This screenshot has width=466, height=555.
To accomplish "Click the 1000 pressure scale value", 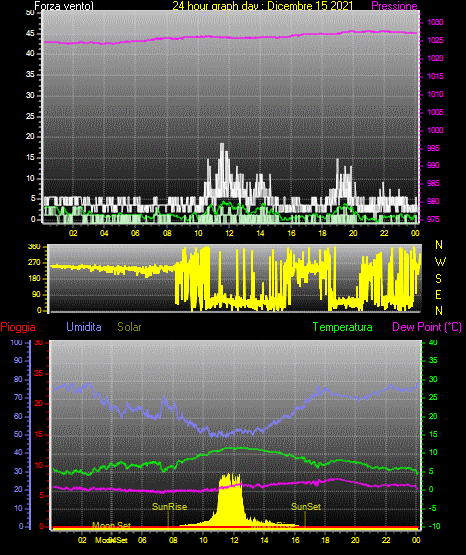I will click(x=435, y=130).
